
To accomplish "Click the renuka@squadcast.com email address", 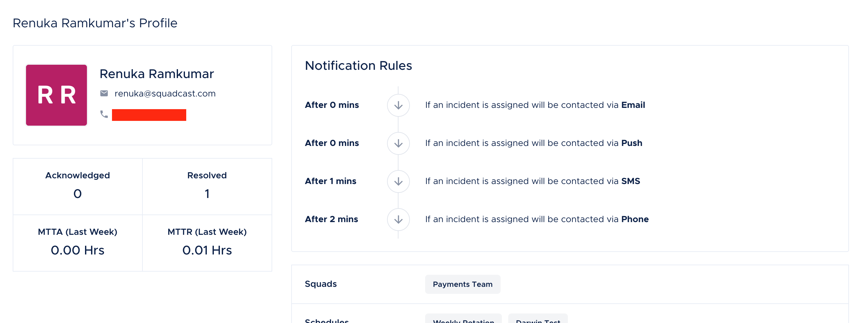I will coord(165,93).
